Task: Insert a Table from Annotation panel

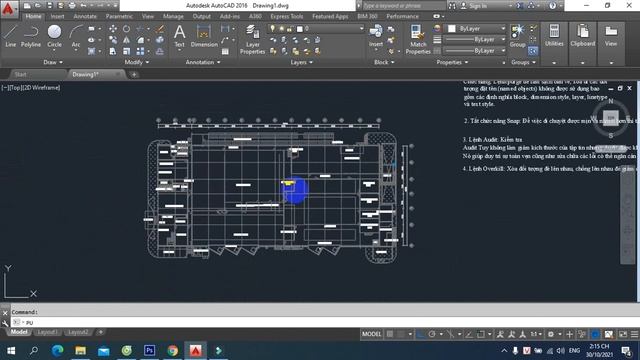Action: point(225,51)
